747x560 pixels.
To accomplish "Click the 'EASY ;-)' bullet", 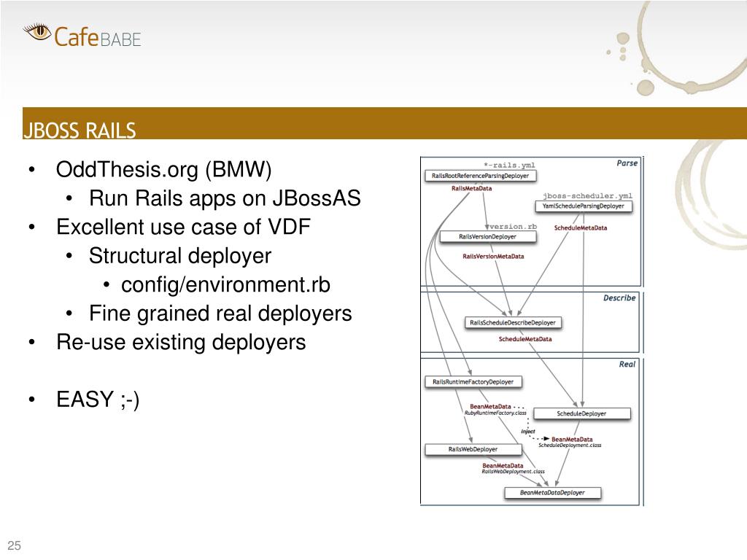I will pos(98,400).
